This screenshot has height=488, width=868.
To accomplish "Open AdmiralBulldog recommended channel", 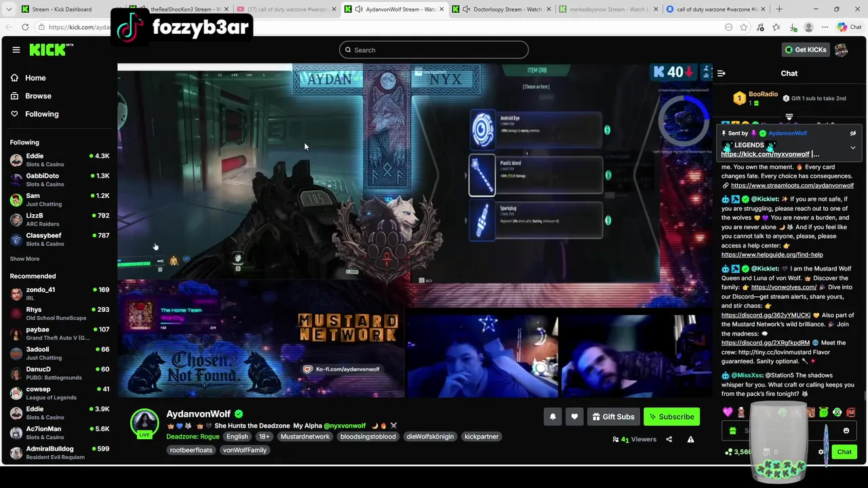I will (59, 453).
